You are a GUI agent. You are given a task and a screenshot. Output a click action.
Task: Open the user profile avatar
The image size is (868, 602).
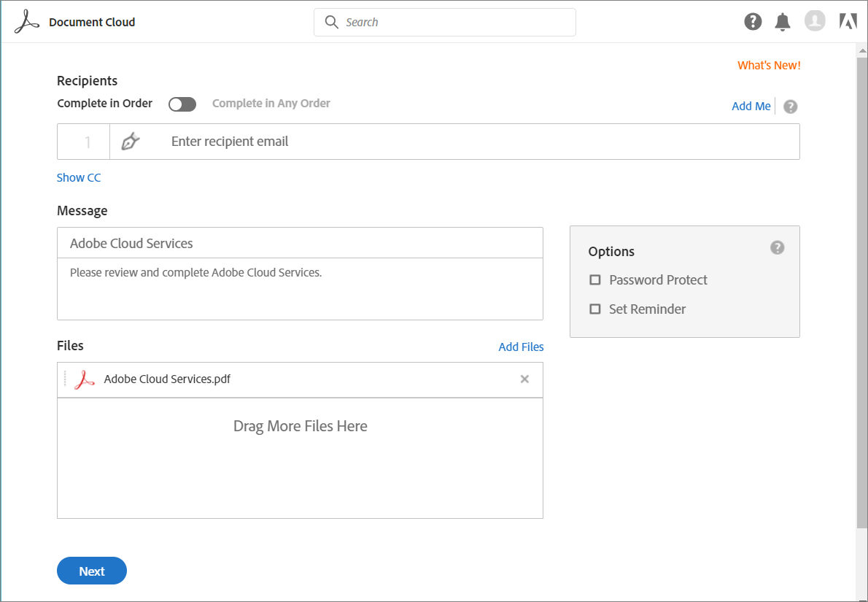[x=815, y=21]
